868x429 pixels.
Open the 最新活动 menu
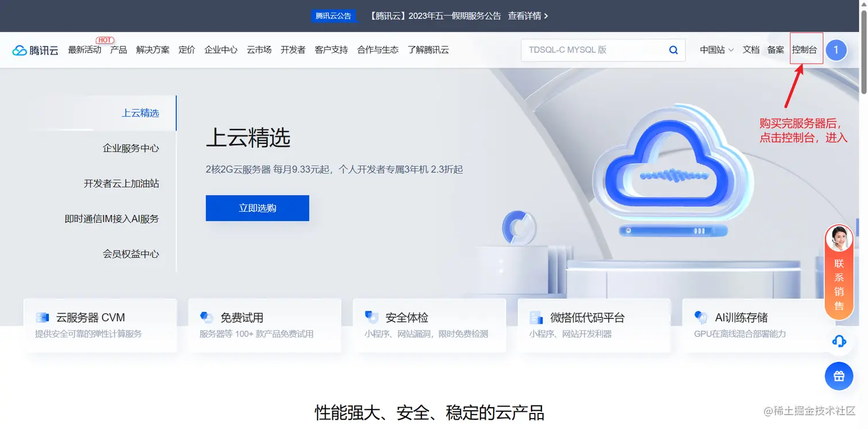coord(84,50)
